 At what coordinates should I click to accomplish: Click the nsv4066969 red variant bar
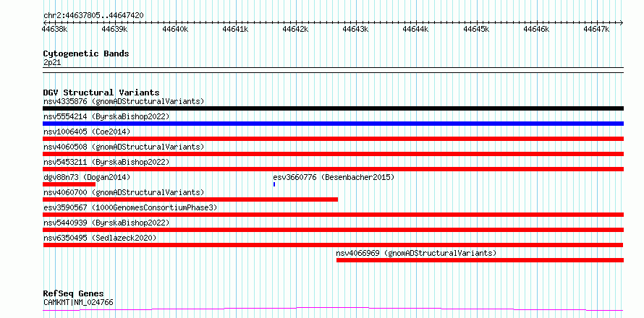click(480, 260)
